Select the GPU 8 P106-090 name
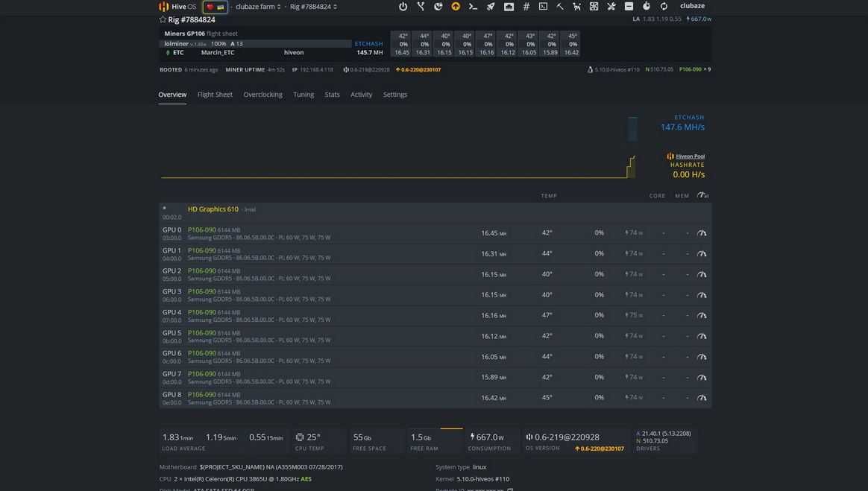 [x=201, y=394]
